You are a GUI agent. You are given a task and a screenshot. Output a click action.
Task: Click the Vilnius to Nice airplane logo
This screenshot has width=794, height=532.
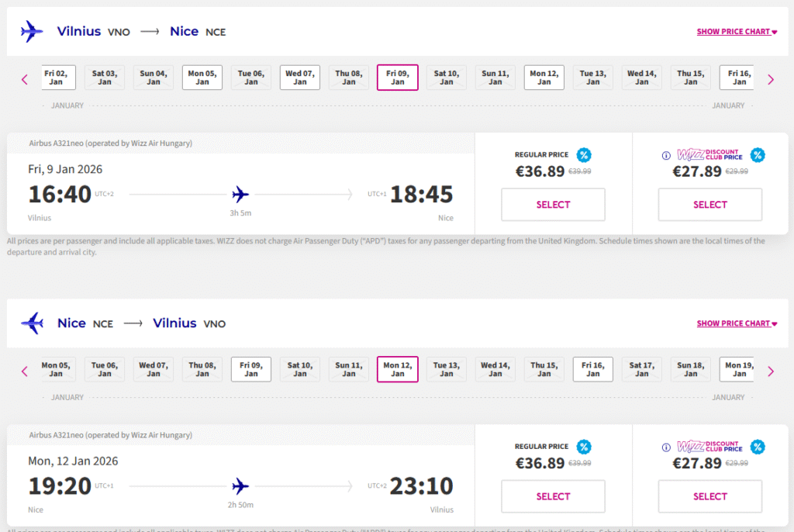32,32
